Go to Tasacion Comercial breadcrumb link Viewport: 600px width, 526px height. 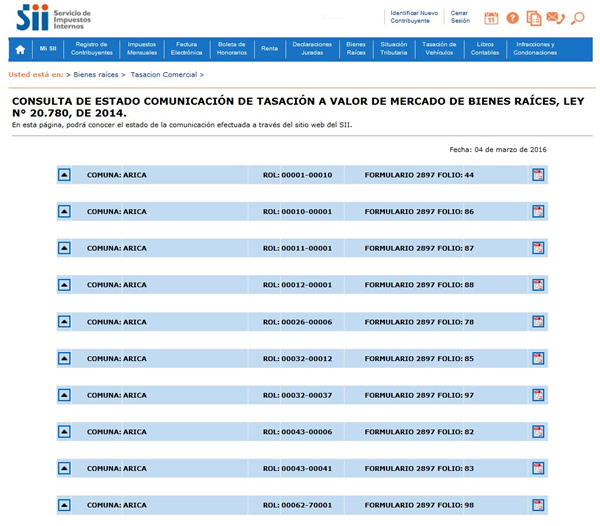(x=163, y=75)
